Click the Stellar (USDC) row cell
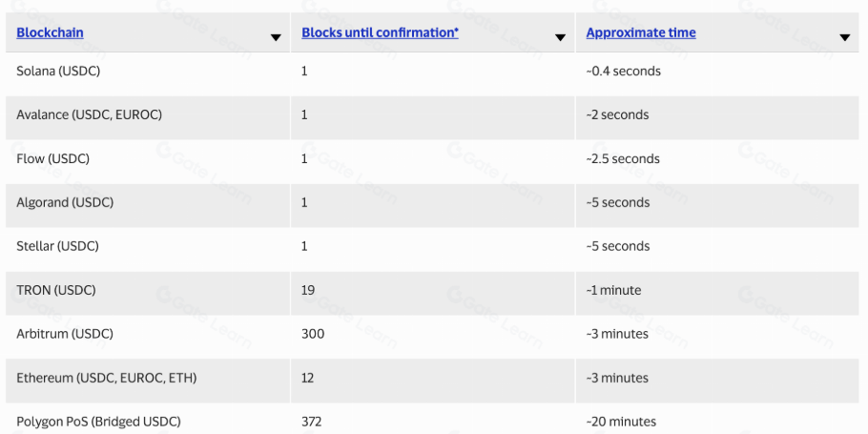 (x=57, y=246)
